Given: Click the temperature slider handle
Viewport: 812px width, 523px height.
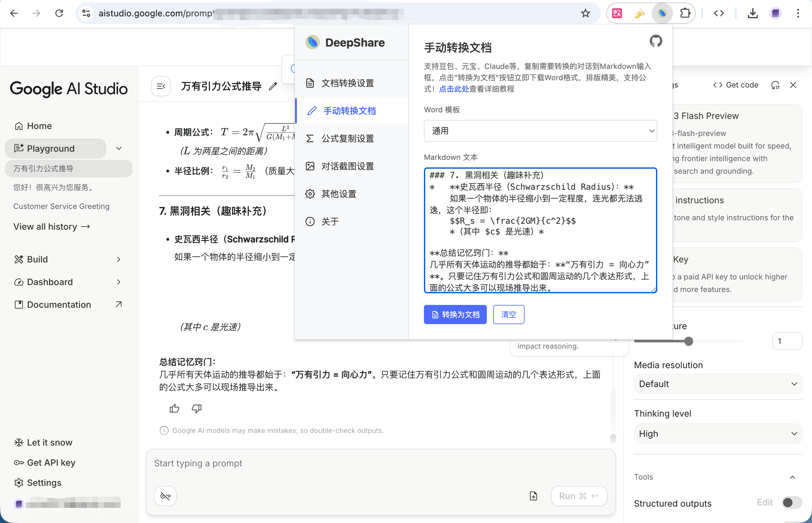Looking at the screenshot, I should (688, 341).
